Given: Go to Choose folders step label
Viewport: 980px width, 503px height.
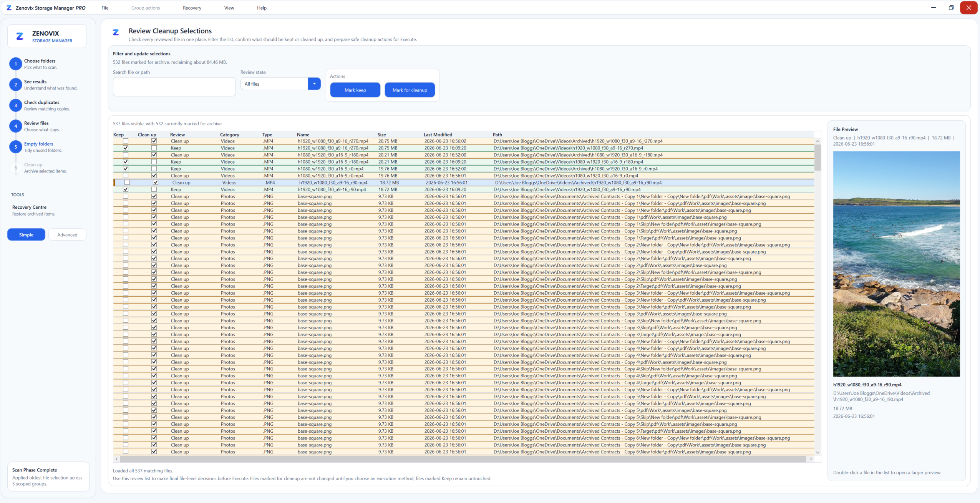Looking at the screenshot, I should tap(40, 61).
